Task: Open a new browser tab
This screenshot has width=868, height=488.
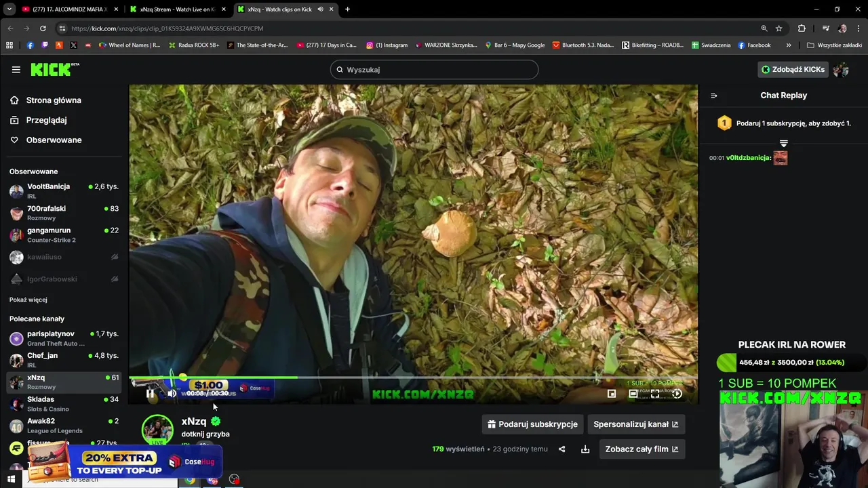Action: point(347,9)
